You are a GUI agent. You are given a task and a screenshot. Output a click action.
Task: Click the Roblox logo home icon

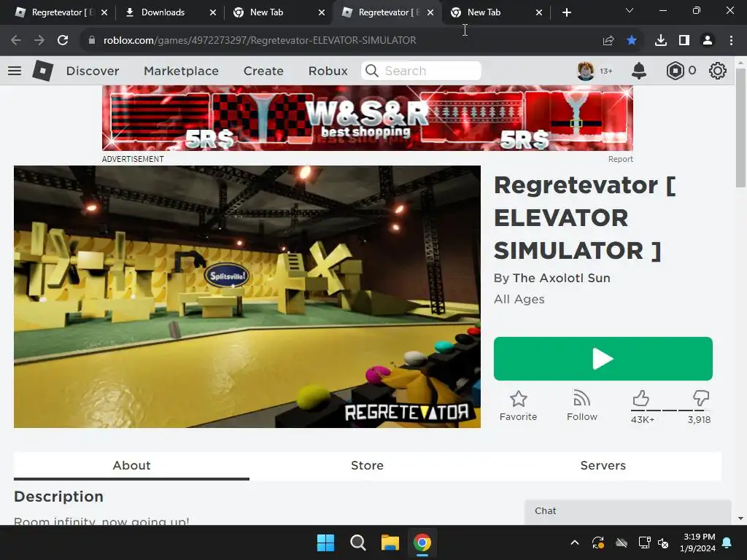click(x=42, y=71)
